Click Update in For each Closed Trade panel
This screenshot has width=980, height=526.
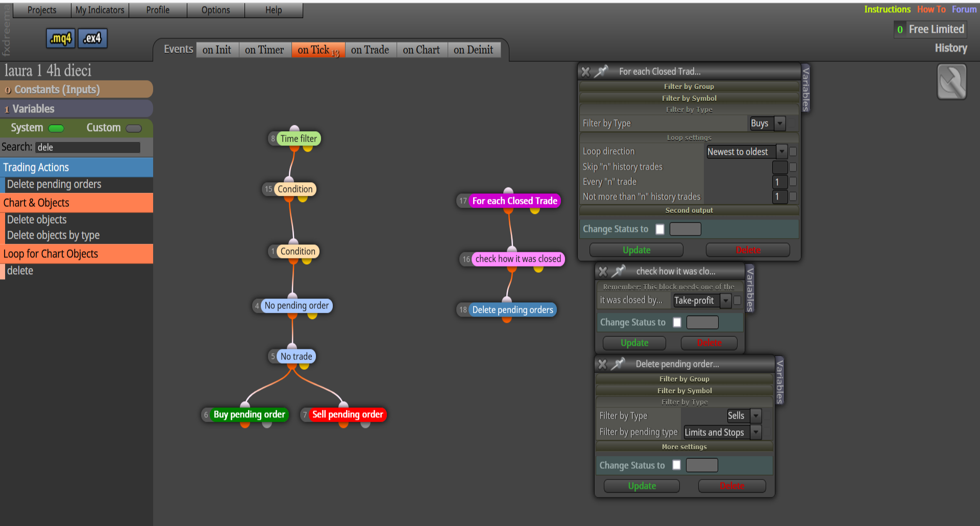(x=636, y=250)
